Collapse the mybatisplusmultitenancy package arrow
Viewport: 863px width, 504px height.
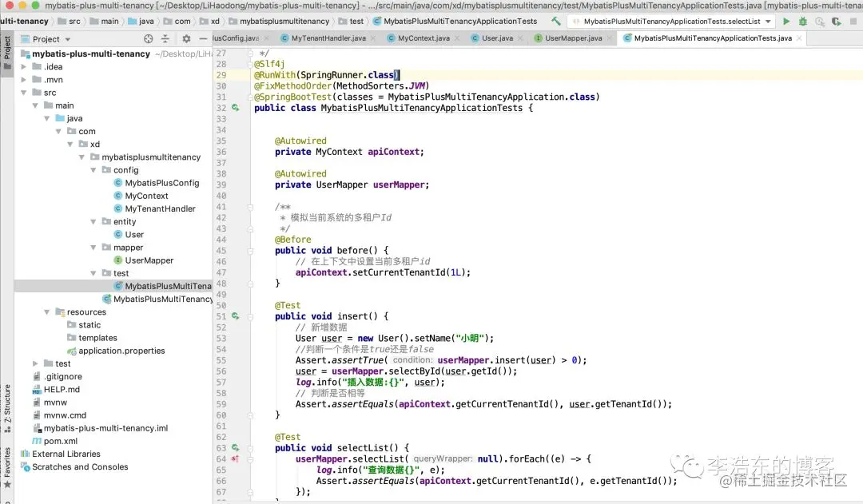[x=82, y=157]
